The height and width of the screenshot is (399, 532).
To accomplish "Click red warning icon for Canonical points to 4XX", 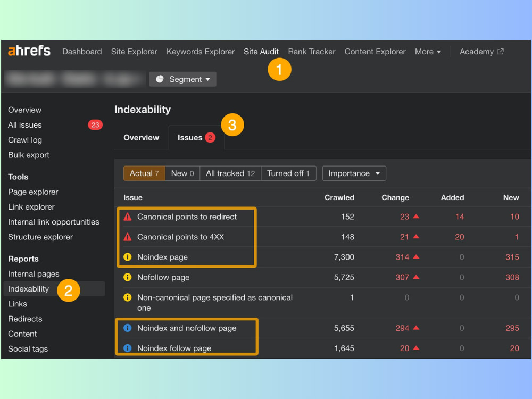I will (128, 237).
